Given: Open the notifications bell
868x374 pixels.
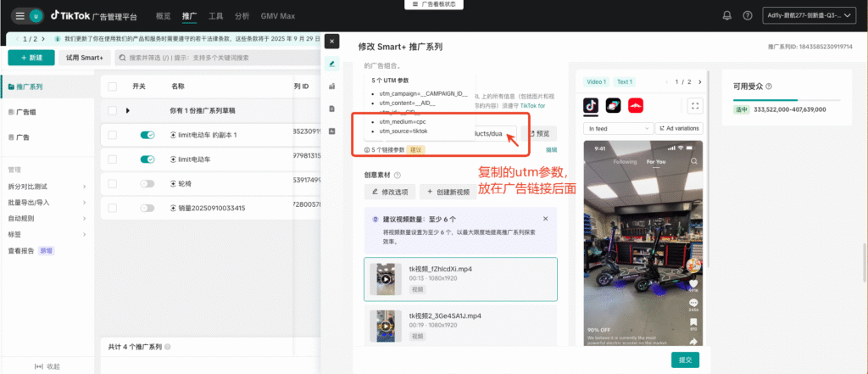Looking at the screenshot, I should click(x=726, y=16).
